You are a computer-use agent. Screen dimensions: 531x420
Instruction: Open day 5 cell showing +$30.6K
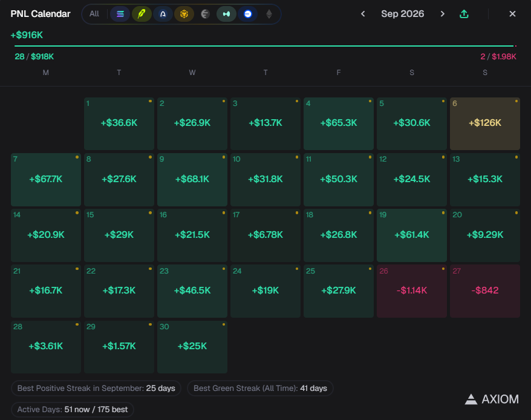pos(411,123)
